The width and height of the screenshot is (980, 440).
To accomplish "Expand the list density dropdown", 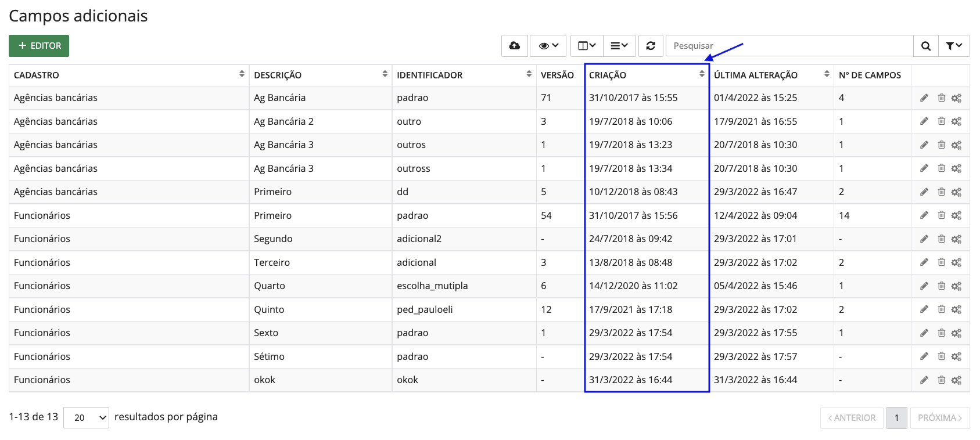I will pos(619,46).
